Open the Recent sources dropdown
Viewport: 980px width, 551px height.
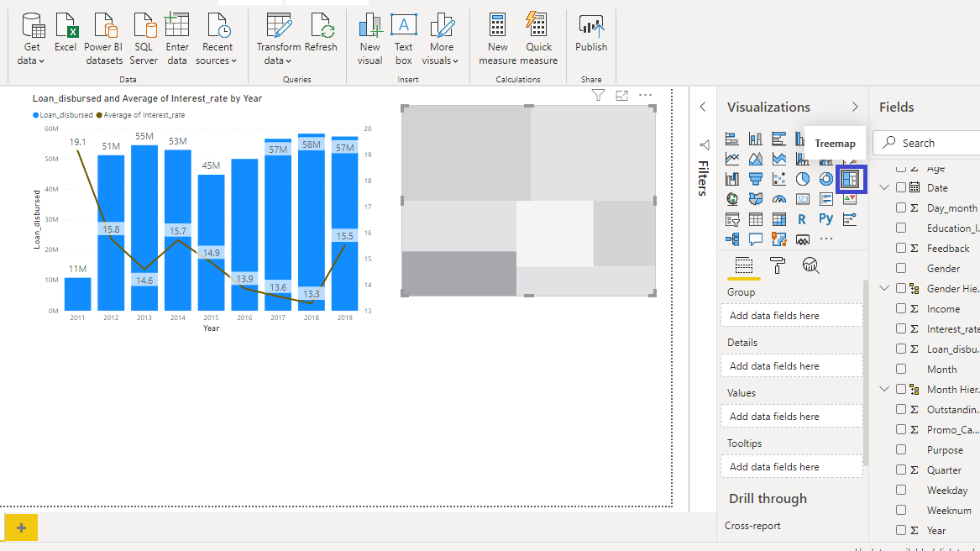point(217,39)
